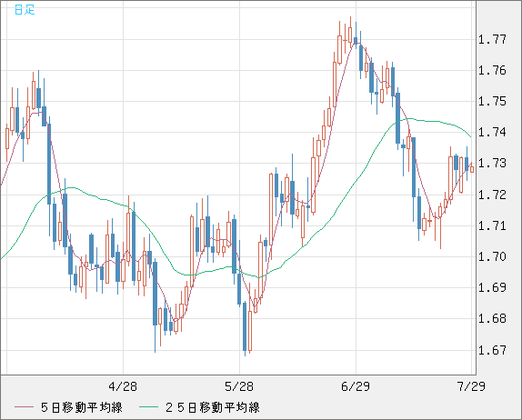
Task: Click the purple 5-day average legend line
Action: click(24, 407)
